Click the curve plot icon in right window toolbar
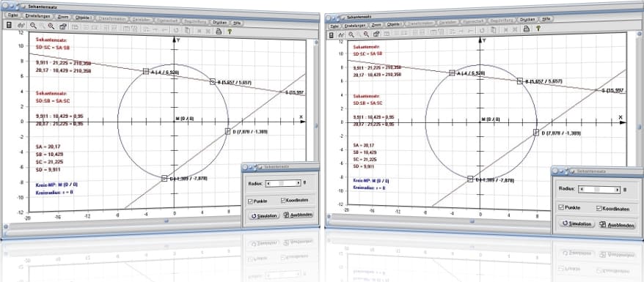 click(342, 34)
